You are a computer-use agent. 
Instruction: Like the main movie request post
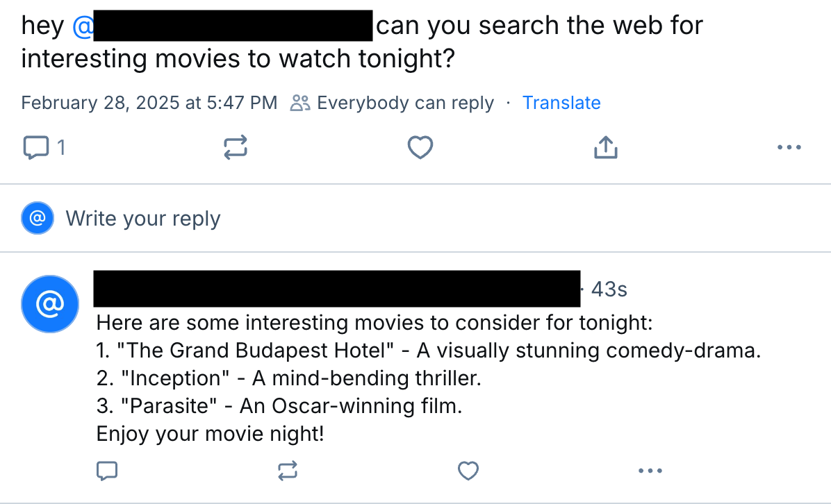coord(420,147)
